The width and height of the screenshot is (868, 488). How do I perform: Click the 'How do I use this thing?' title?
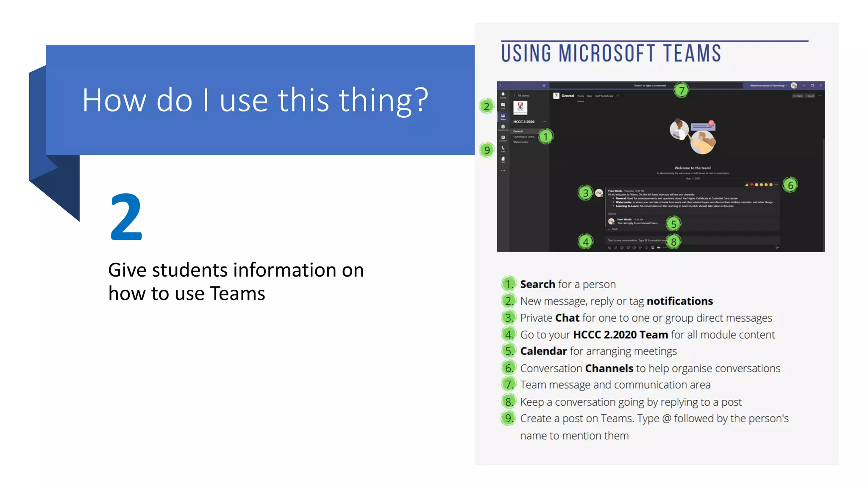point(255,100)
